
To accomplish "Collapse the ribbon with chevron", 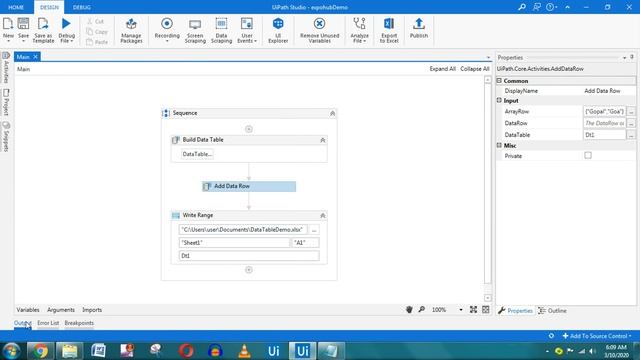I will click(567, 7).
